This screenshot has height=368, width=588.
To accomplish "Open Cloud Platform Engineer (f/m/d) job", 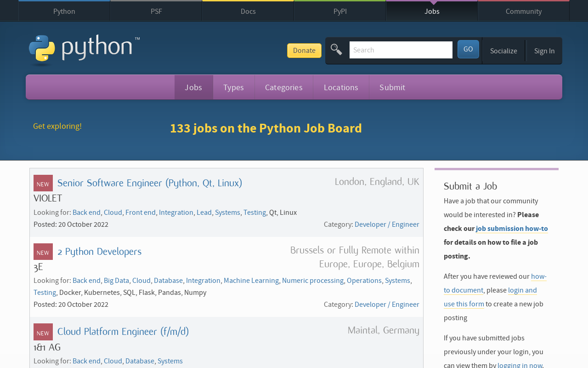I will (x=123, y=332).
